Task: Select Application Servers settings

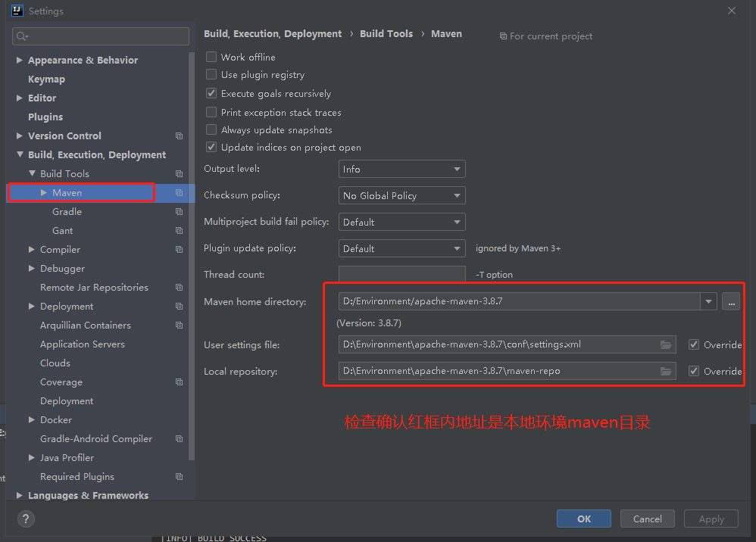Action: (83, 344)
